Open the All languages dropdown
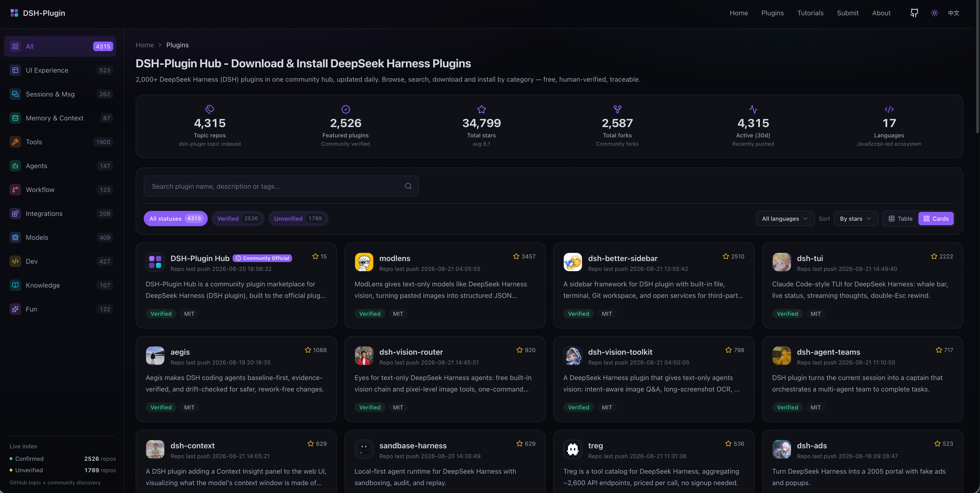 coord(785,219)
